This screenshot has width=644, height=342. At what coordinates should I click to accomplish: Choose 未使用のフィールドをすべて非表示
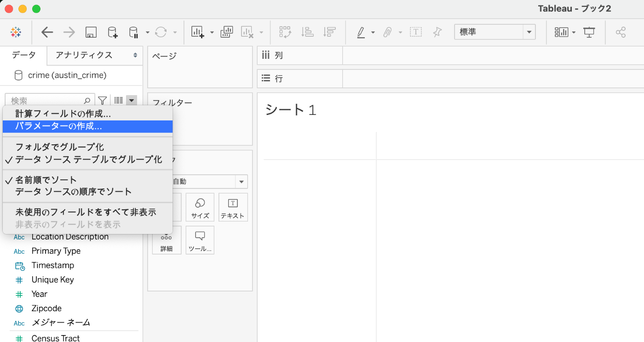[87, 212]
